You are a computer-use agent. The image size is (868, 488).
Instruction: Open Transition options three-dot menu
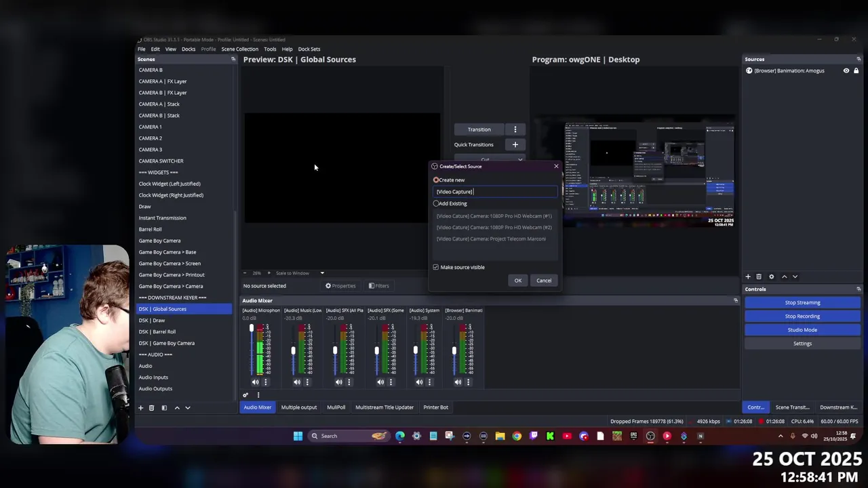pos(515,129)
